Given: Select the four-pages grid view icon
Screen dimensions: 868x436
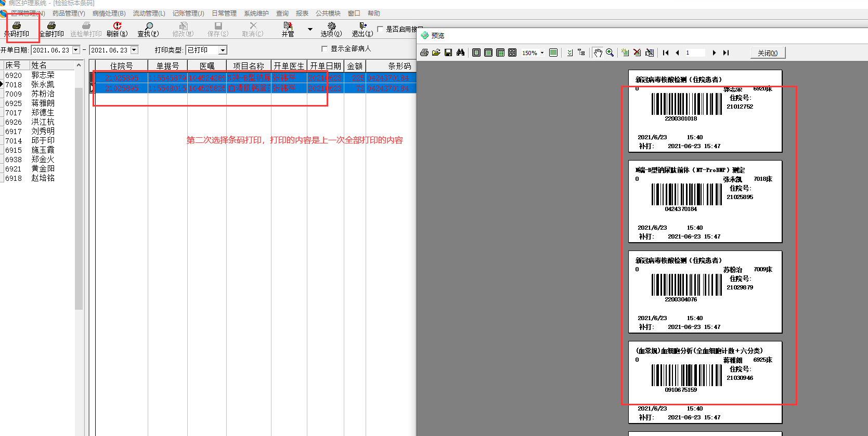Looking at the screenshot, I should (512, 52).
